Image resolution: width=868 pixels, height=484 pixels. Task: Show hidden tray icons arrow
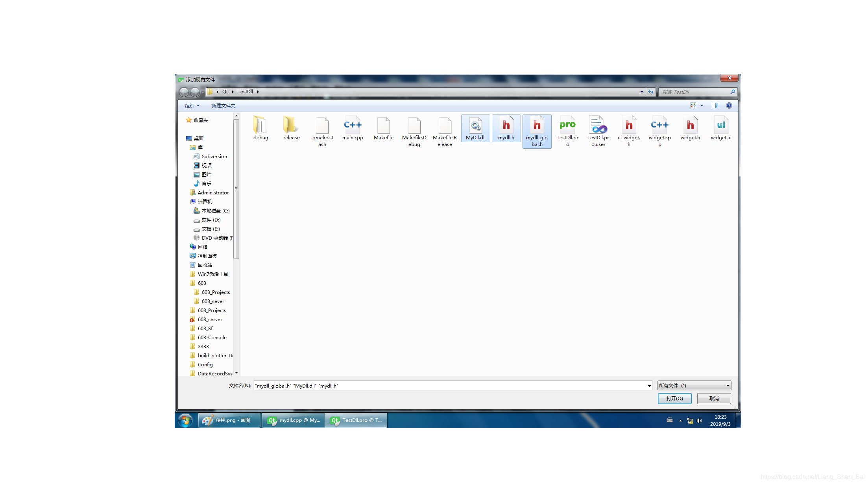click(x=680, y=421)
